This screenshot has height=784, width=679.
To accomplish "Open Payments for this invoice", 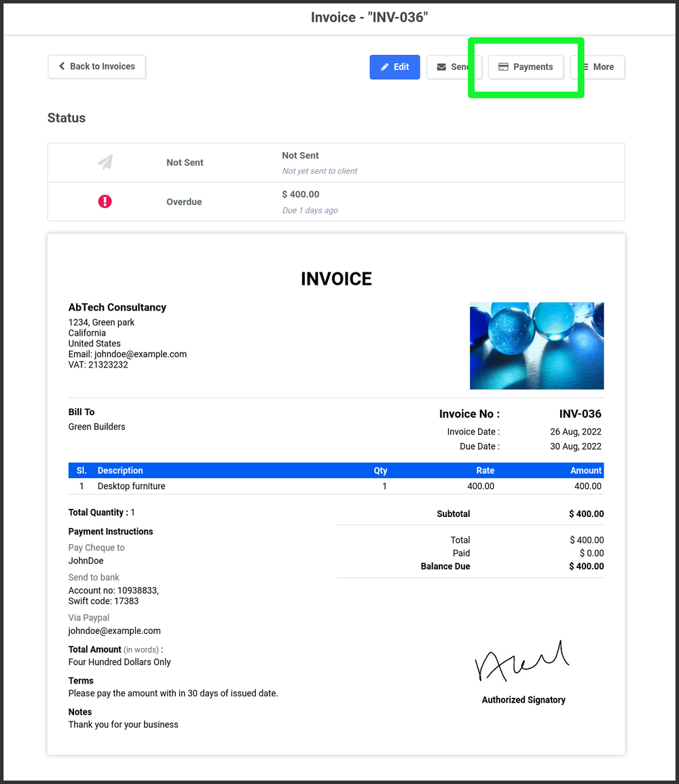I will [x=525, y=67].
